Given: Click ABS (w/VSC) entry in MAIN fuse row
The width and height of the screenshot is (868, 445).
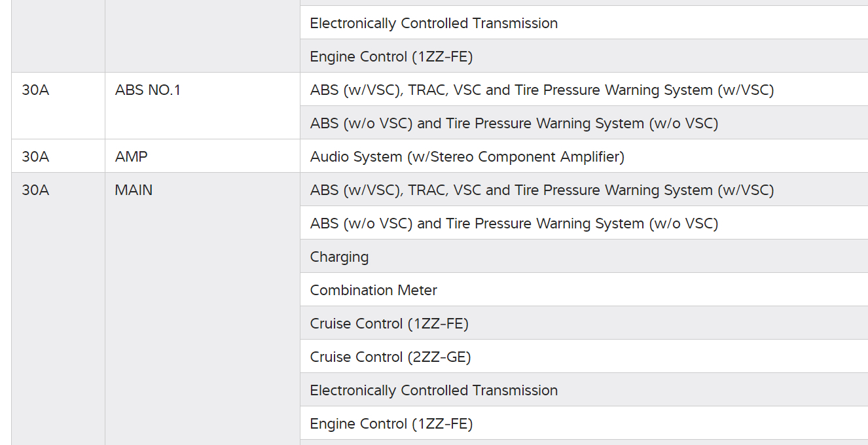Looking at the screenshot, I should tap(541, 190).
